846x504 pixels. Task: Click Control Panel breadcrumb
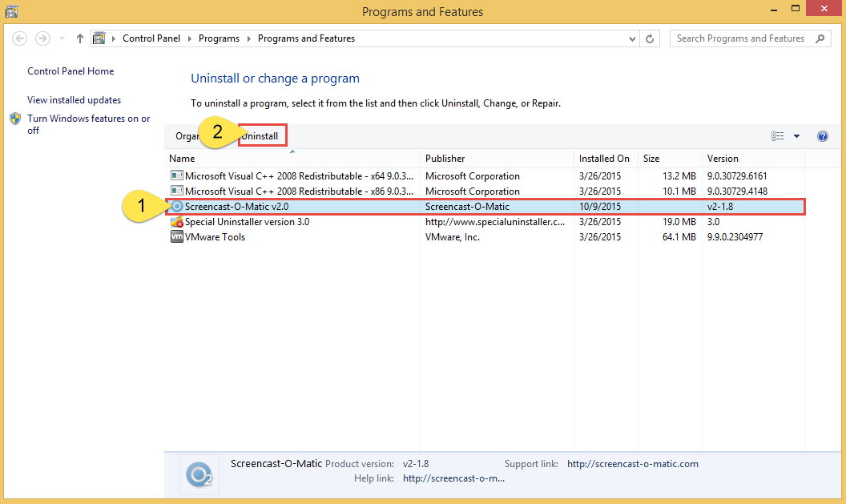pos(151,38)
